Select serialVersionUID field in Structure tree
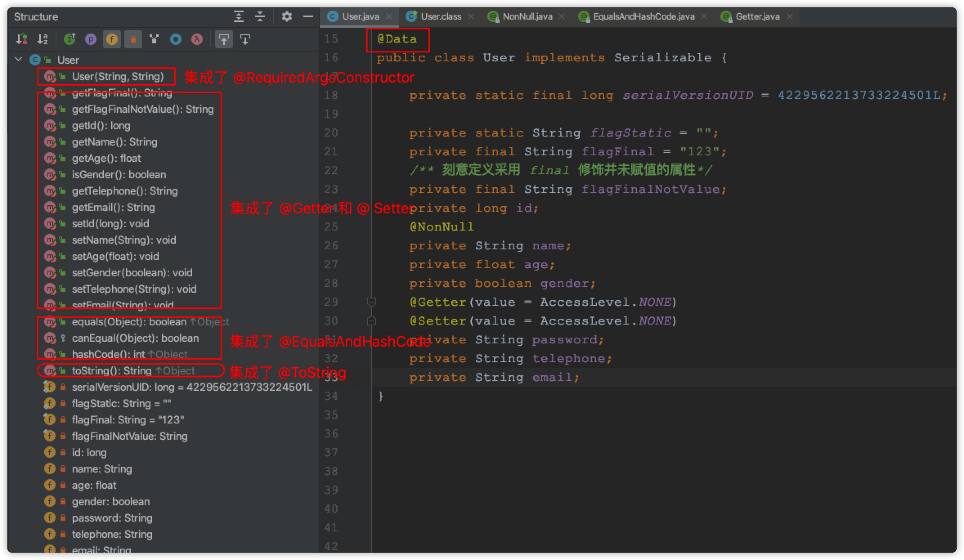The image size is (964, 560). tap(192, 387)
